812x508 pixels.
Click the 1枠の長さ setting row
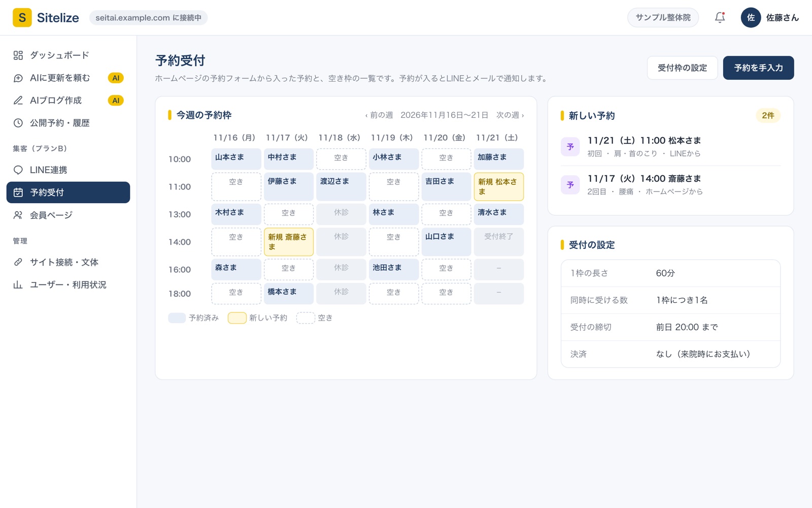(670, 273)
